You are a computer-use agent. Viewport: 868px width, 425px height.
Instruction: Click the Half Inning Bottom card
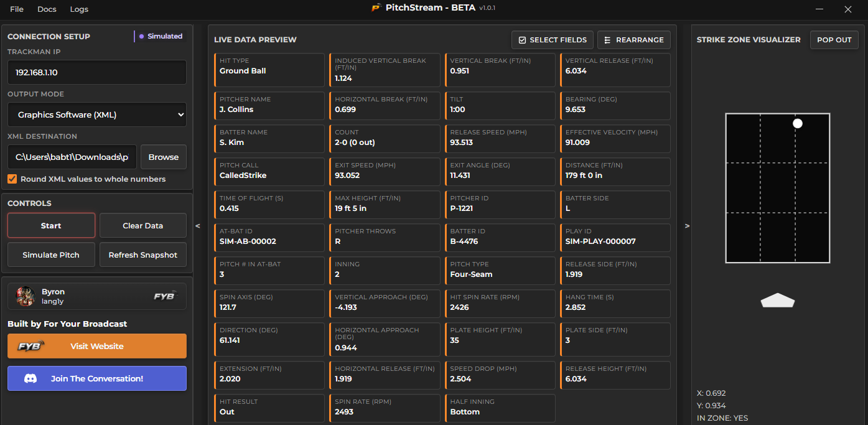click(x=502, y=408)
